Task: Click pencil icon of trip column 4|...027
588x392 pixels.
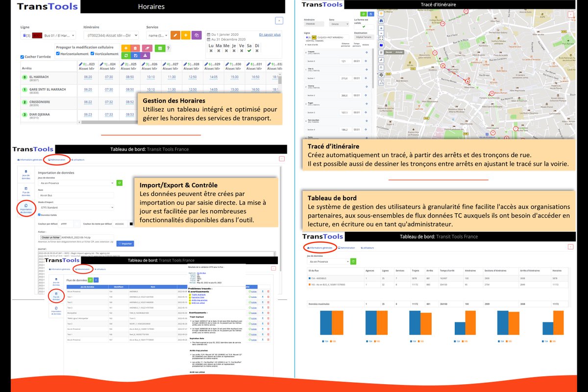Action: click(165, 64)
